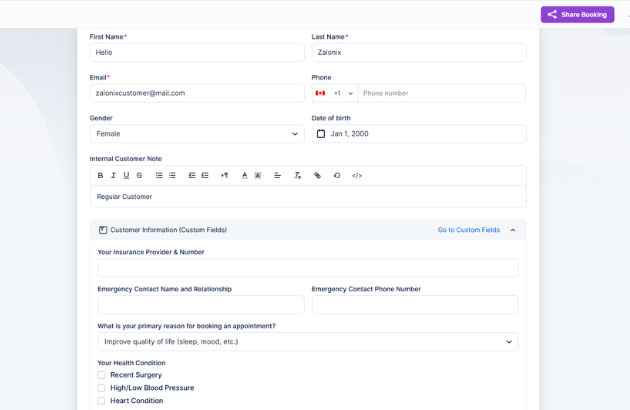Open the Gender dropdown showing Female

tap(197, 133)
